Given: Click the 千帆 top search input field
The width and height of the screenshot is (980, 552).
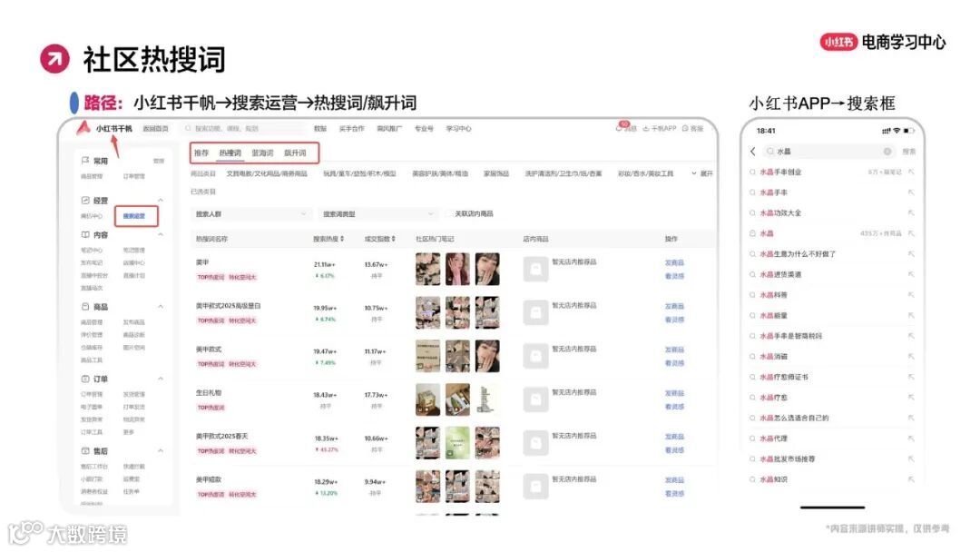Looking at the screenshot, I should [x=241, y=128].
